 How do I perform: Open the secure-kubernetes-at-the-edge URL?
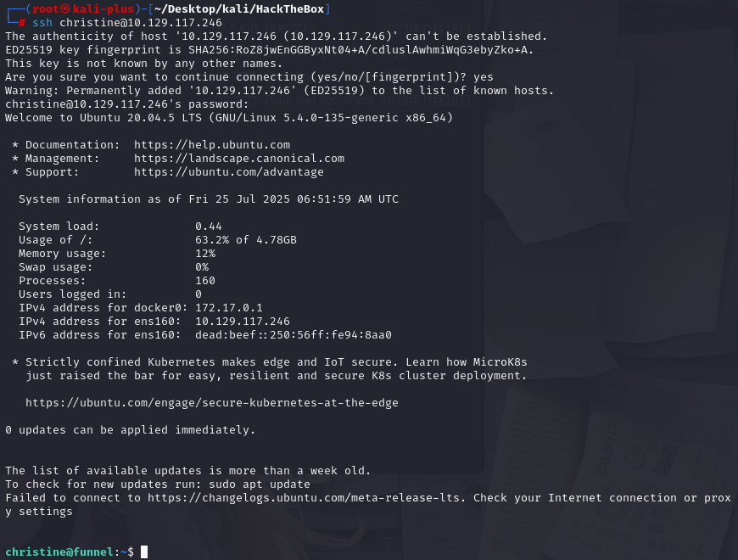point(211,403)
